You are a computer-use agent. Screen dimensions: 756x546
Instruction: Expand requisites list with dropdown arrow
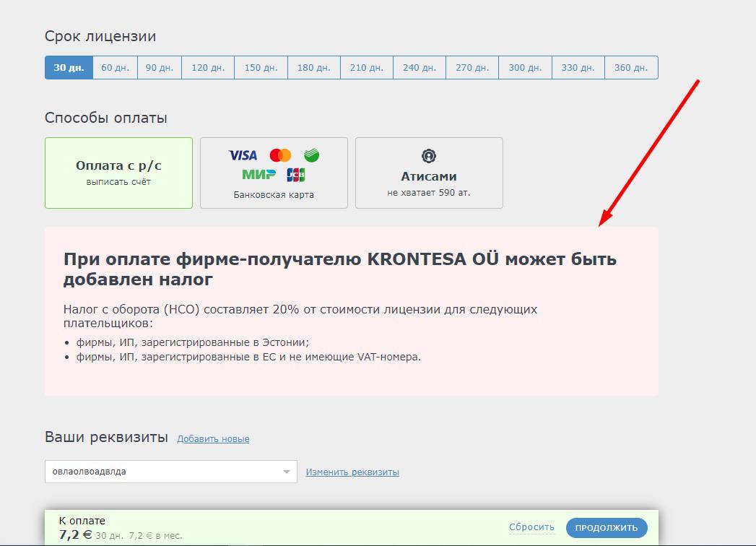point(287,472)
